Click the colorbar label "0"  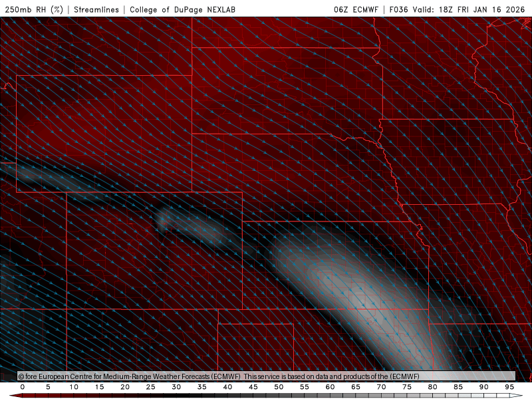tap(23, 387)
